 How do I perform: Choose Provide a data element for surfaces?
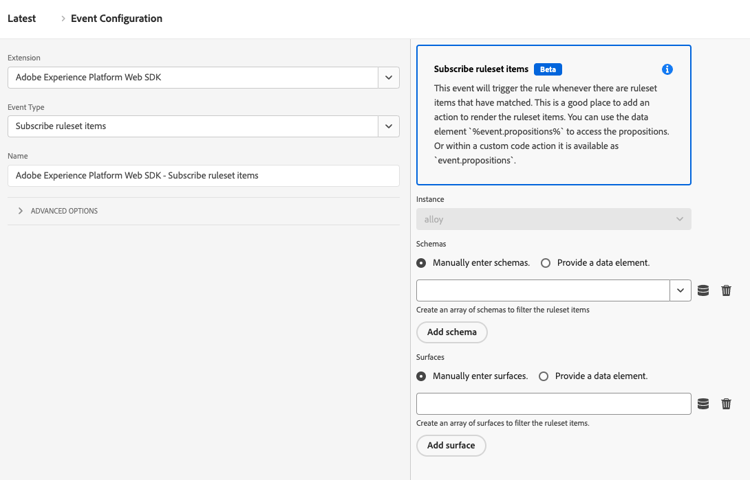click(544, 376)
